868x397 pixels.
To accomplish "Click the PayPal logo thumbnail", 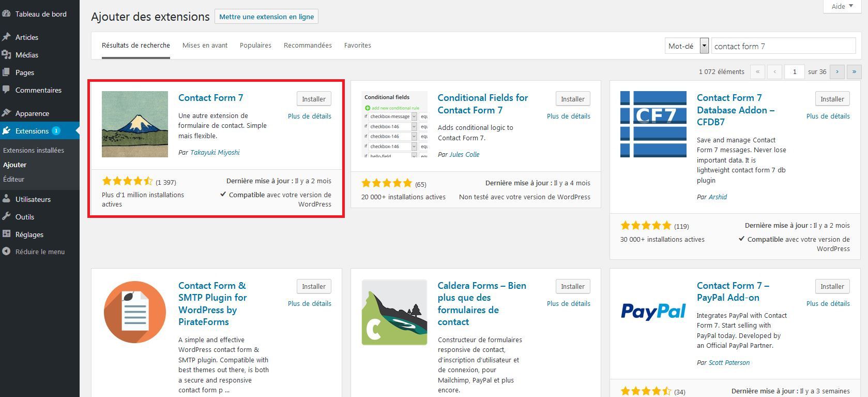I will [653, 312].
